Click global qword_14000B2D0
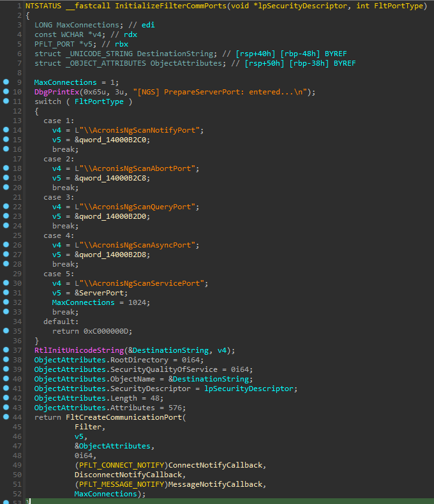This screenshot has width=434, height=504. coord(112,216)
